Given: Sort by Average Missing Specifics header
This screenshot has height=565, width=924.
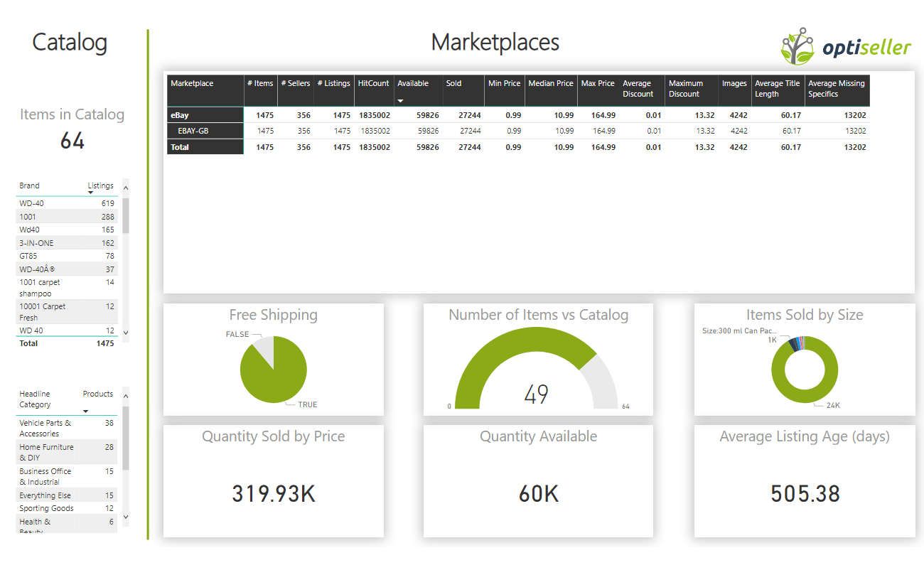Looking at the screenshot, I should pos(837,90).
